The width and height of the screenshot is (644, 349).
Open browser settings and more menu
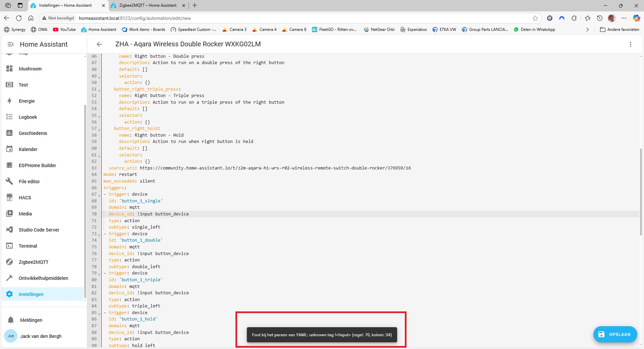(624, 18)
